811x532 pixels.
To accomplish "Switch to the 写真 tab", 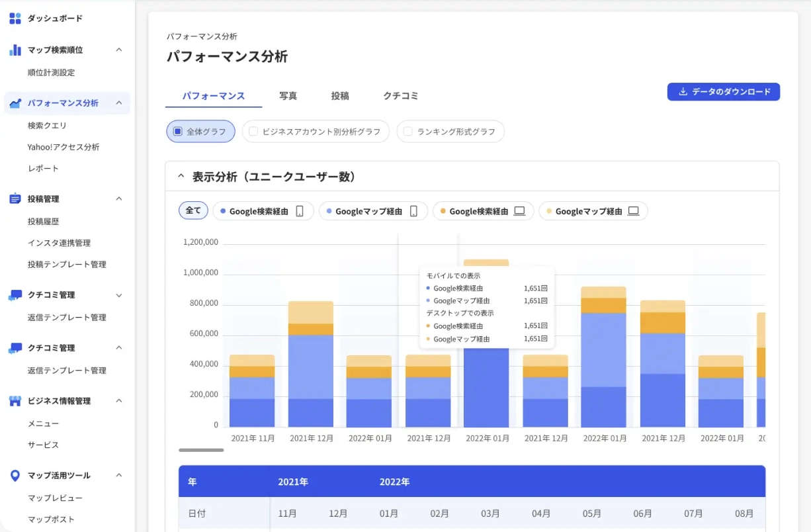I will point(288,96).
